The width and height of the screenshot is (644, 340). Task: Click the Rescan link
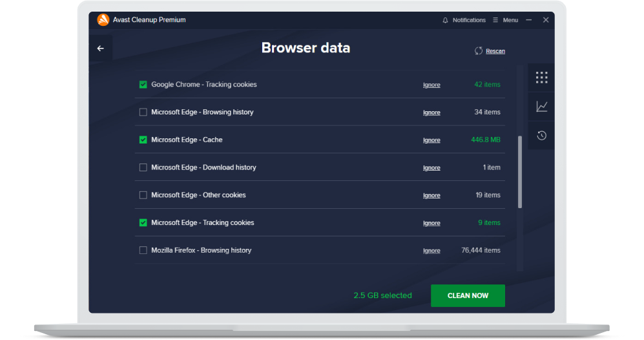coord(495,51)
